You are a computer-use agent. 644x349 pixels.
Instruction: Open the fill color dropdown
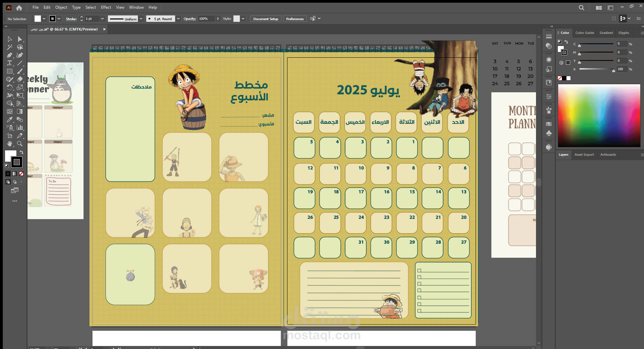[x=44, y=19]
